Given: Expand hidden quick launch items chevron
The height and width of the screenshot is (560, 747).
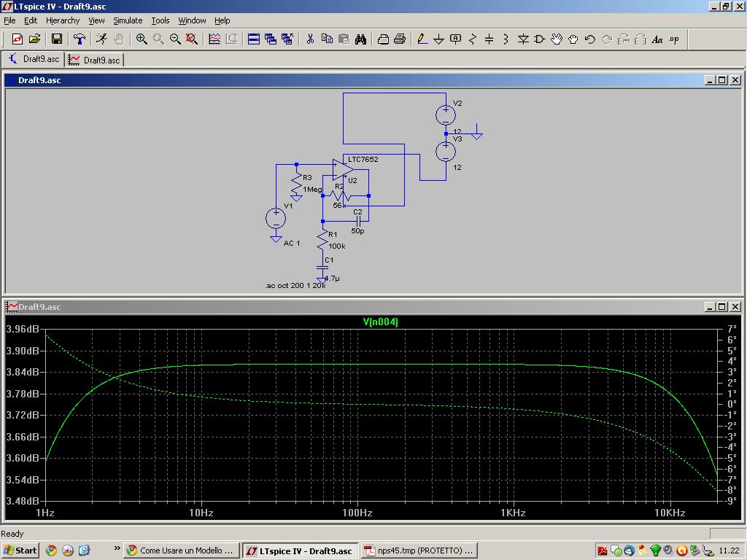Looking at the screenshot, I should pos(116,549).
